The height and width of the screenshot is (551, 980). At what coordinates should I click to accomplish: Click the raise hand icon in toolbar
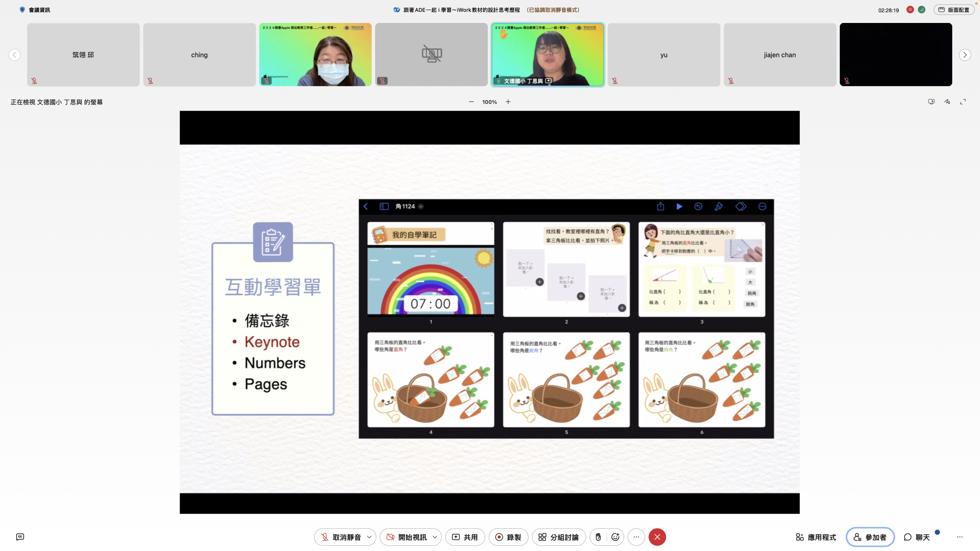598,537
